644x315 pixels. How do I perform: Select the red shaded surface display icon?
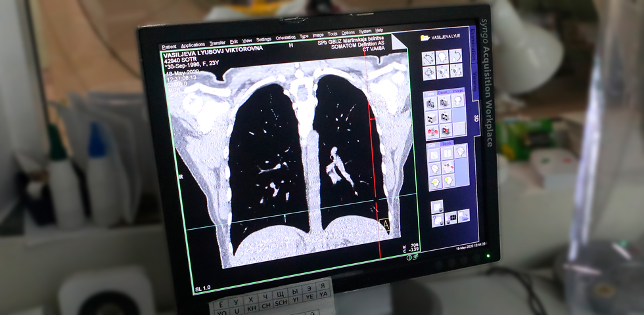point(432,133)
